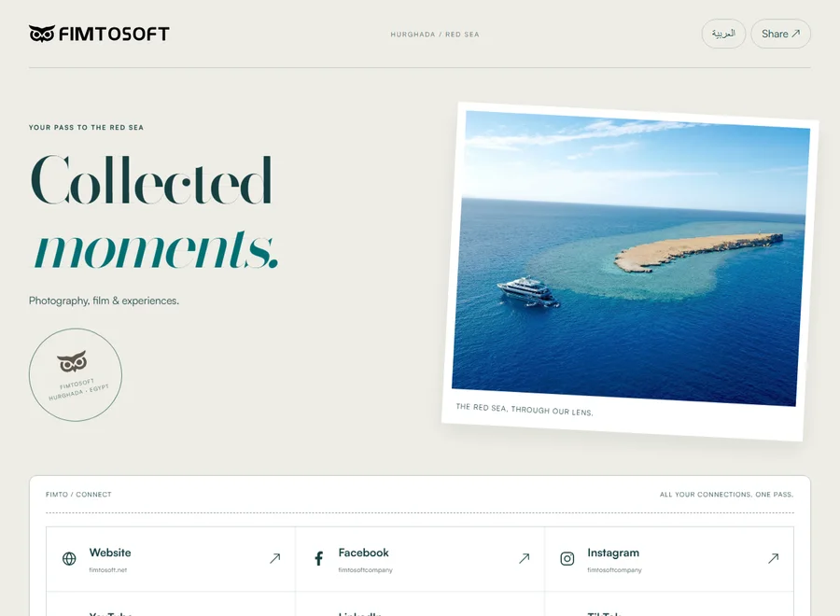Switch language with the Arabic button

coord(723,34)
